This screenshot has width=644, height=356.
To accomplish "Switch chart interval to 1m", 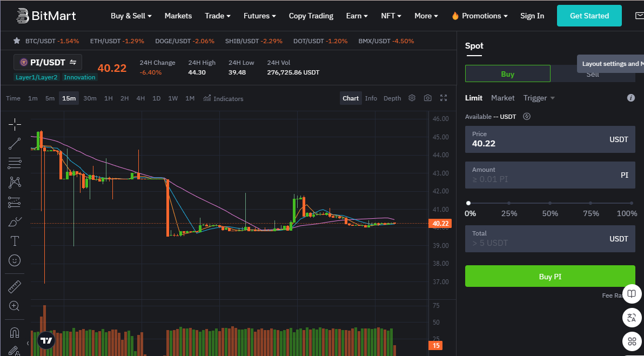I will point(33,98).
